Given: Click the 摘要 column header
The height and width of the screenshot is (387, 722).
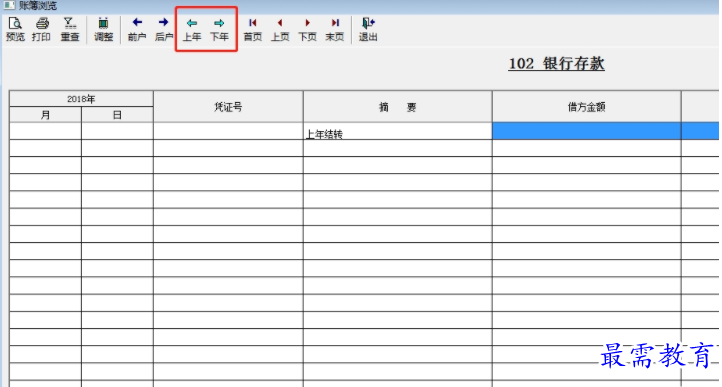Looking at the screenshot, I should tap(398, 106).
